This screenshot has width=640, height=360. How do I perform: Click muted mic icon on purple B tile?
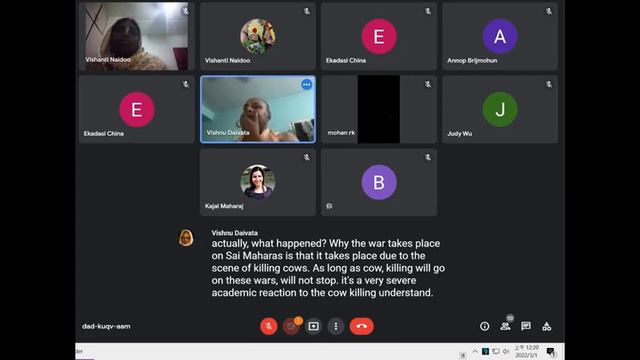[428, 157]
